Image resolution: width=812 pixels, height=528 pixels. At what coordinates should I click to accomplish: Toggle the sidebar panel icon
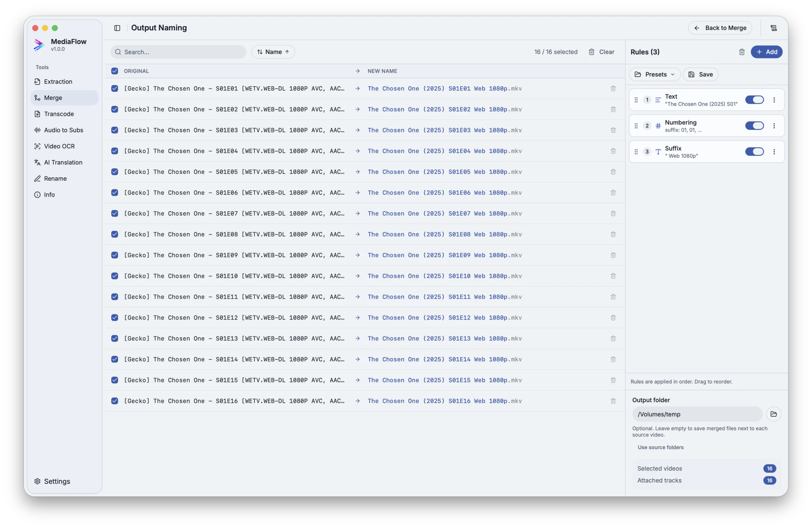click(x=117, y=28)
